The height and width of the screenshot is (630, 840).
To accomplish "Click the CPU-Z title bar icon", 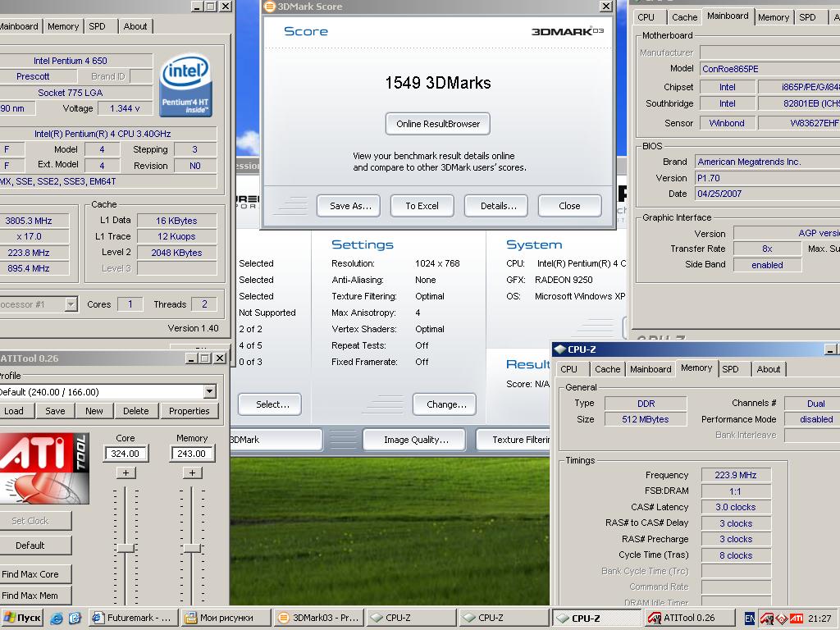I will coord(560,349).
